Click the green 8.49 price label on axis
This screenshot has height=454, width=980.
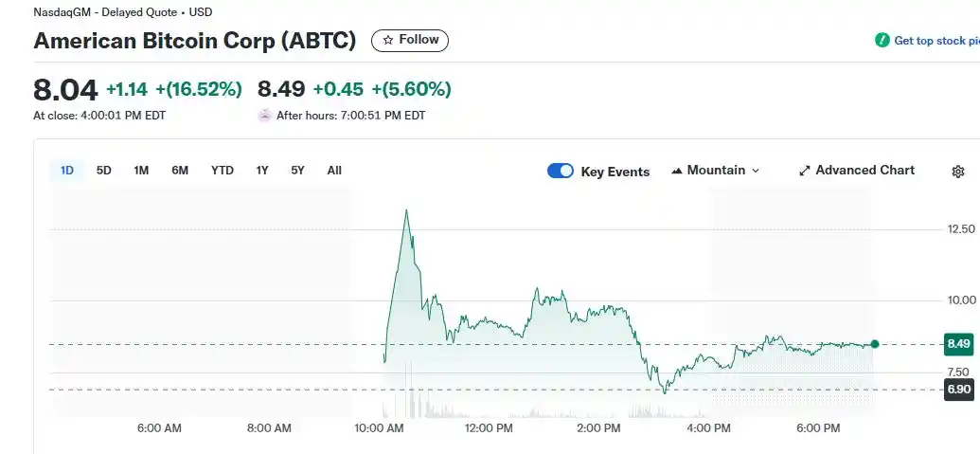click(958, 345)
